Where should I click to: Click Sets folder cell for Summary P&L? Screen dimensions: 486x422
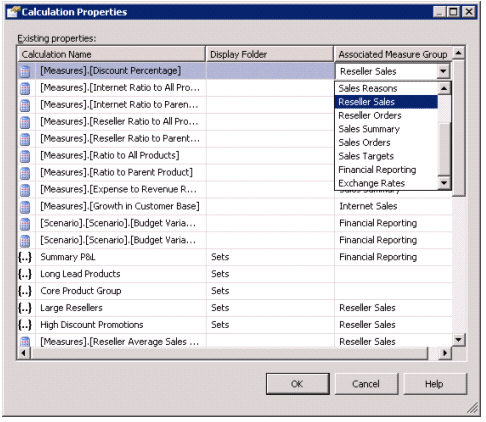point(270,257)
